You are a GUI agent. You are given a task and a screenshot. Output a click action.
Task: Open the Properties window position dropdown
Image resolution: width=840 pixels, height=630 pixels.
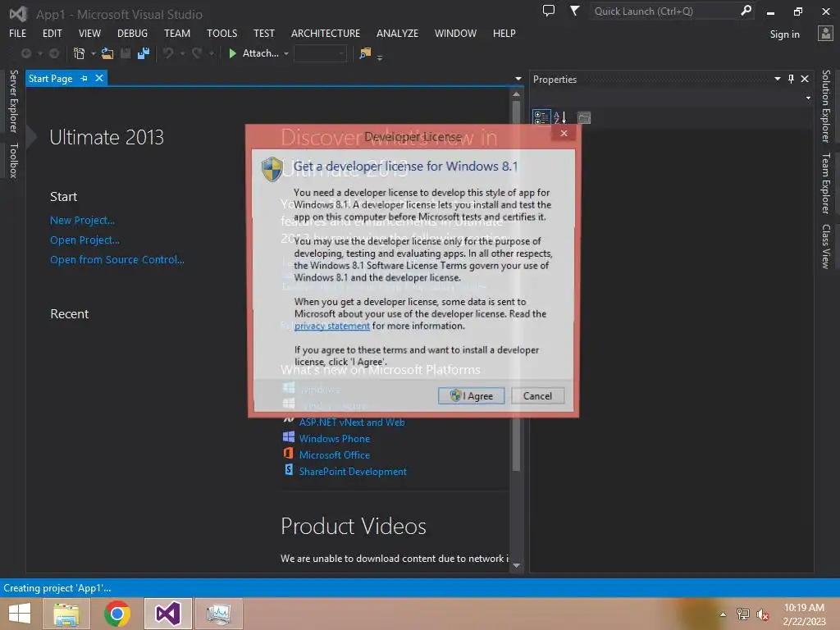coord(778,79)
